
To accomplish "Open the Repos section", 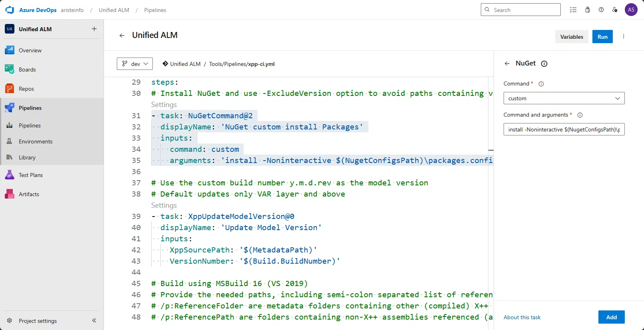I will click(x=26, y=89).
